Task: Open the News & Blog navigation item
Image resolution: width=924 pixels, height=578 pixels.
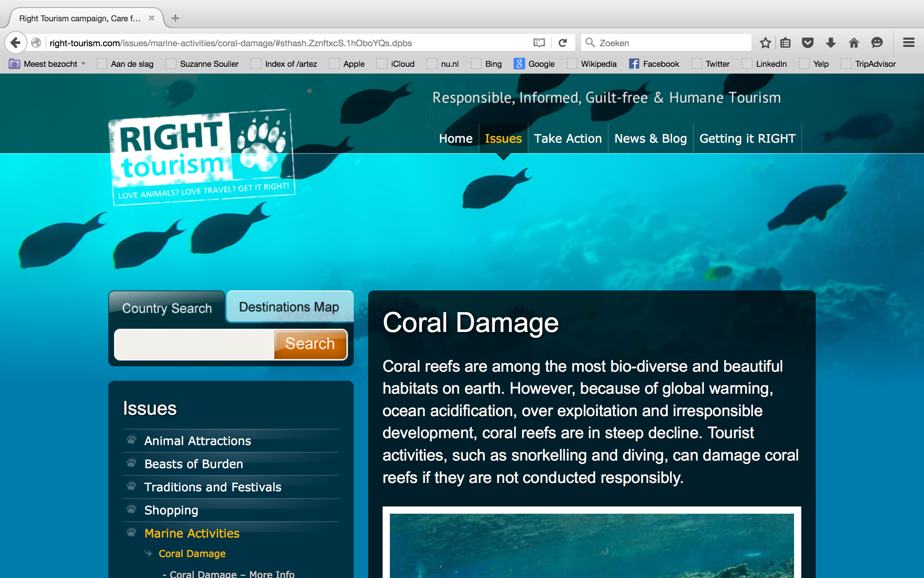Action: (651, 138)
